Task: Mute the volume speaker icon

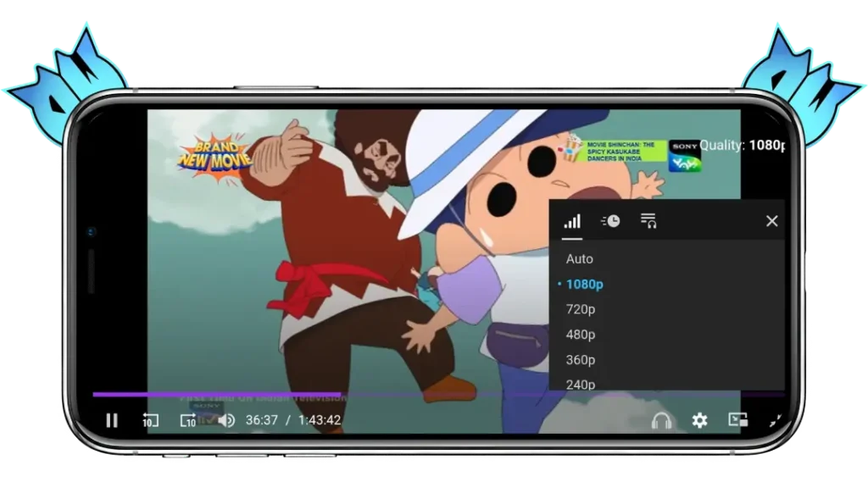Action: tap(226, 420)
